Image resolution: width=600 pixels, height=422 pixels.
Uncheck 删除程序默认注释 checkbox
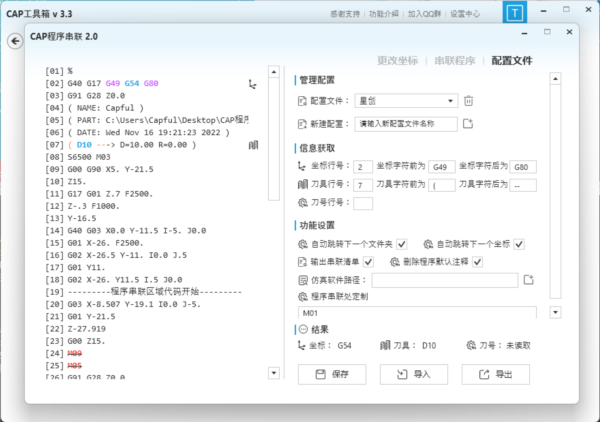pyautogui.click(x=477, y=262)
